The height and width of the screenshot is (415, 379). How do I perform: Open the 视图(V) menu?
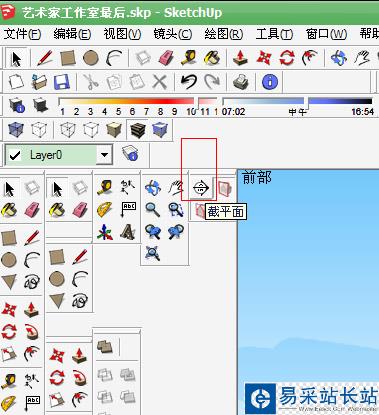coord(122,34)
